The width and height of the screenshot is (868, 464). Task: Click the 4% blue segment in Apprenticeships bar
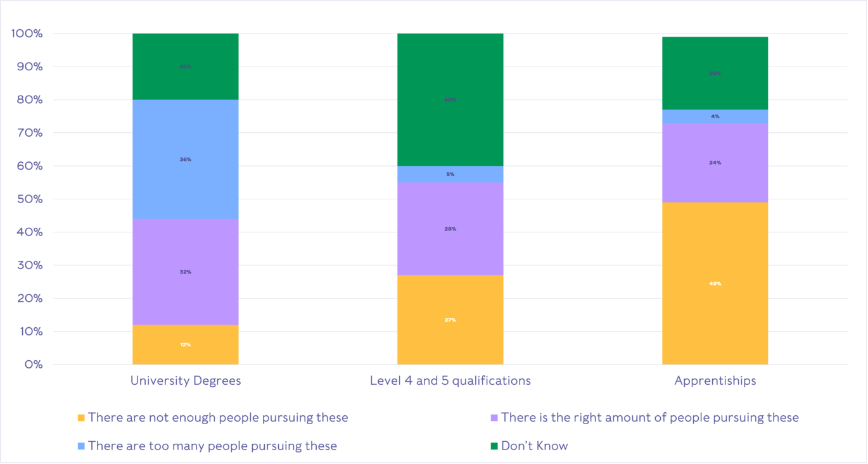coord(715,116)
